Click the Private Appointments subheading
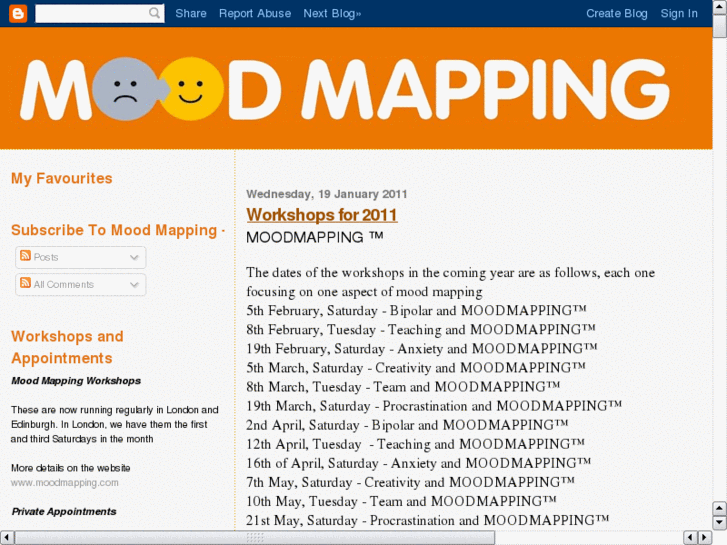The height and width of the screenshot is (545, 727). coord(64,512)
